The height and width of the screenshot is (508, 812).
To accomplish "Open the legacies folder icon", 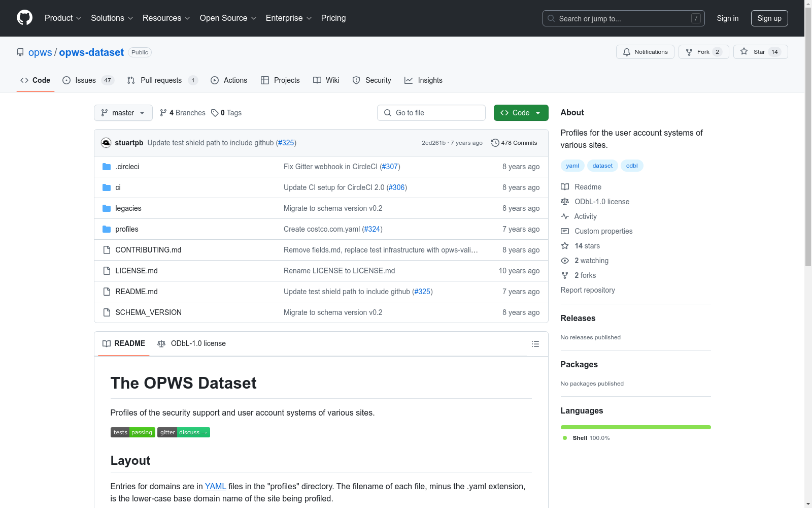I will click(107, 208).
